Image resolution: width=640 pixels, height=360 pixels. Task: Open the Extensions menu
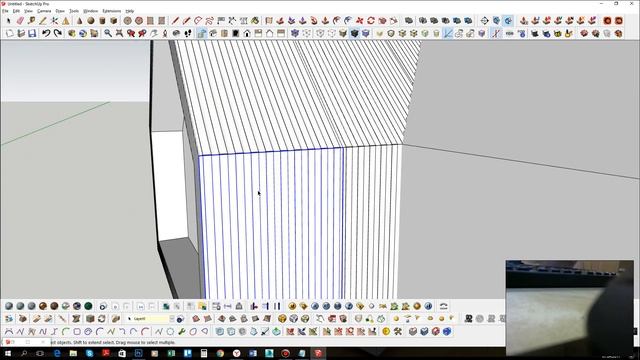(x=111, y=11)
